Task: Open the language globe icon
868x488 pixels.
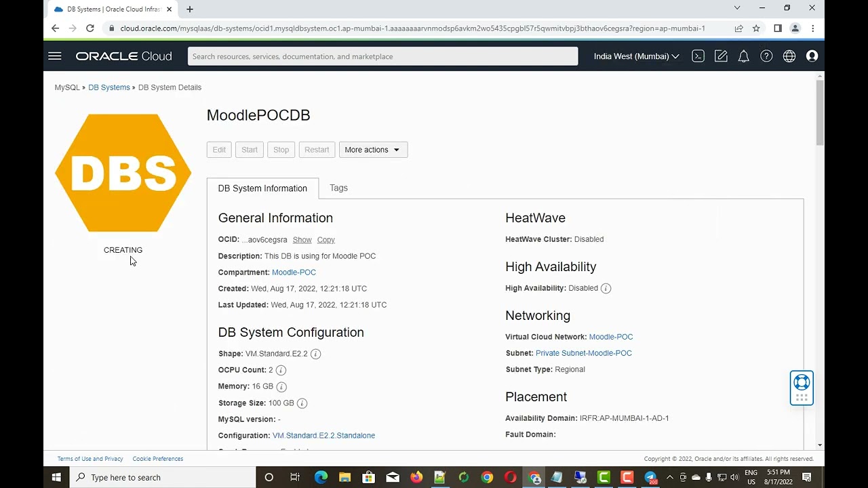Action: tap(789, 56)
